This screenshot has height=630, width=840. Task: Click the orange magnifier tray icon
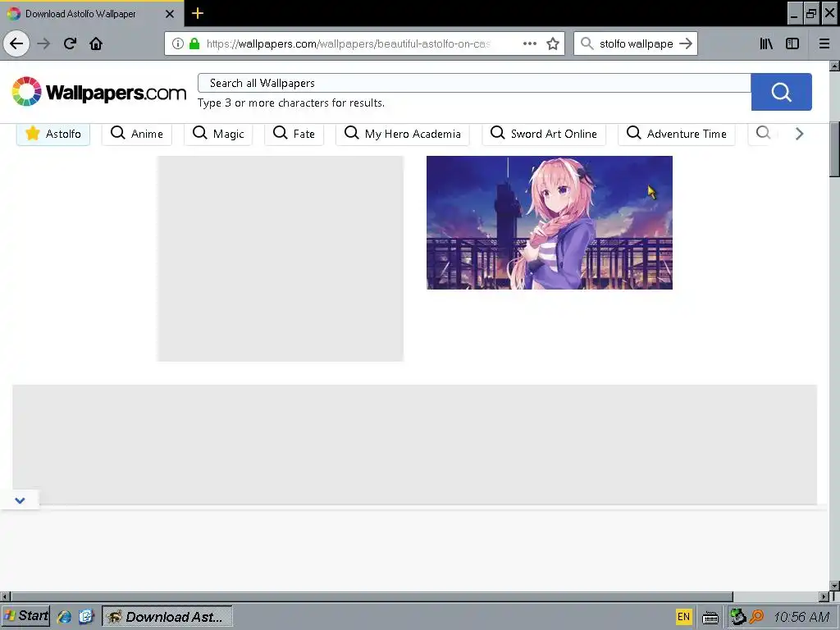point(756,617)
